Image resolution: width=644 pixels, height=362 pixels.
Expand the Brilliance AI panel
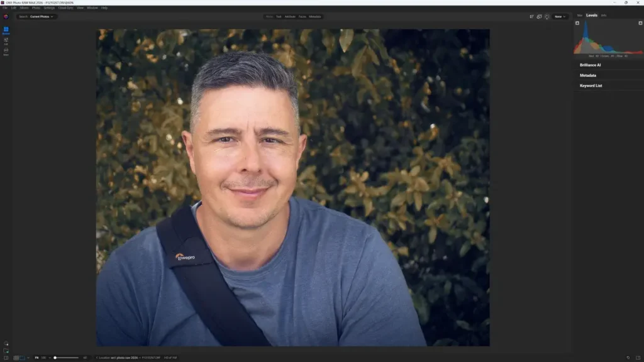tap(590, 65)
